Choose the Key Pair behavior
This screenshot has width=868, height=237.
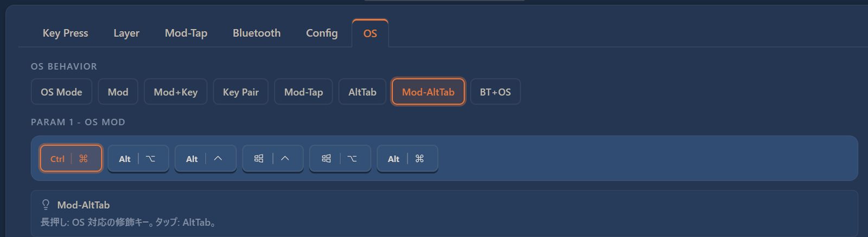(241, 92)
